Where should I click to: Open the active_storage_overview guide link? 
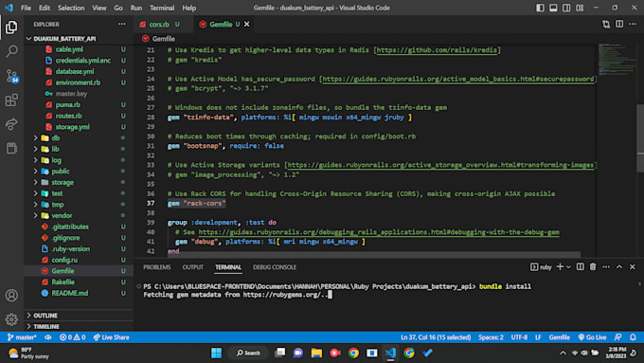(440, 165)
